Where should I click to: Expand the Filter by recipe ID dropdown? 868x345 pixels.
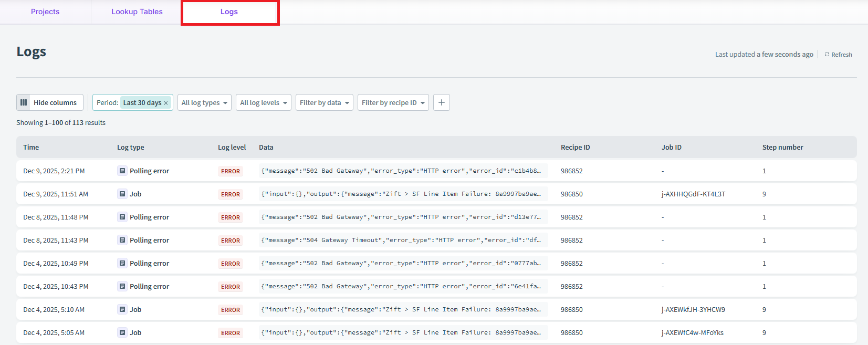tap(393, 102)
